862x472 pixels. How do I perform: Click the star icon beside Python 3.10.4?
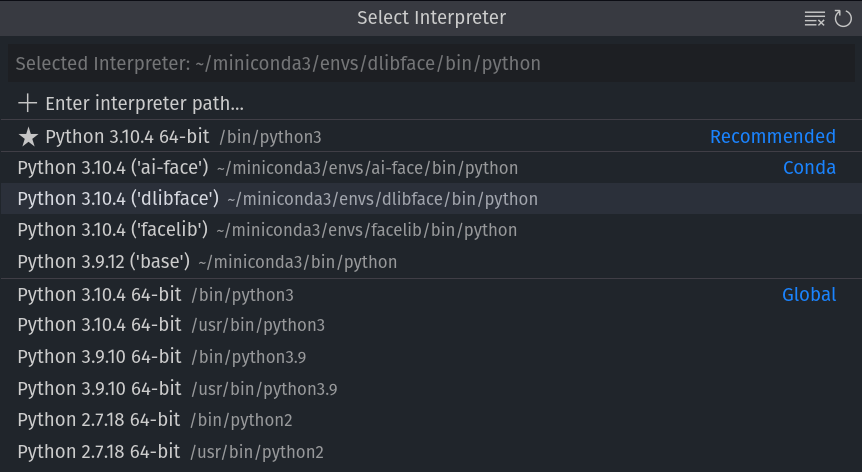coord(28,136)
